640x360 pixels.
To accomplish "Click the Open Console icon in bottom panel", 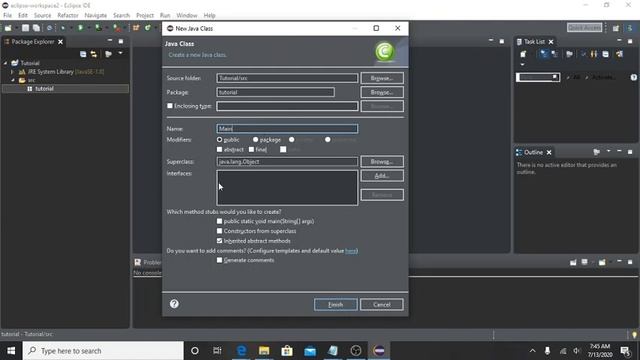I will 602,262.
